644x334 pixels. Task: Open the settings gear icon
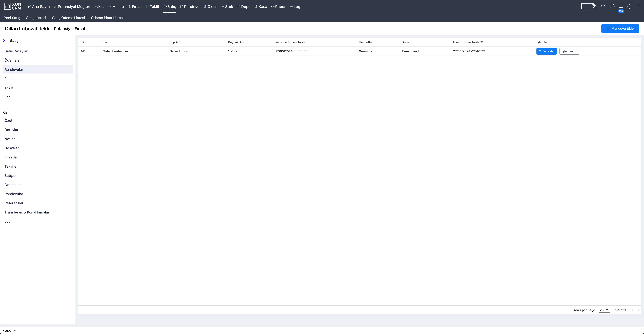(x=630, y=7)
